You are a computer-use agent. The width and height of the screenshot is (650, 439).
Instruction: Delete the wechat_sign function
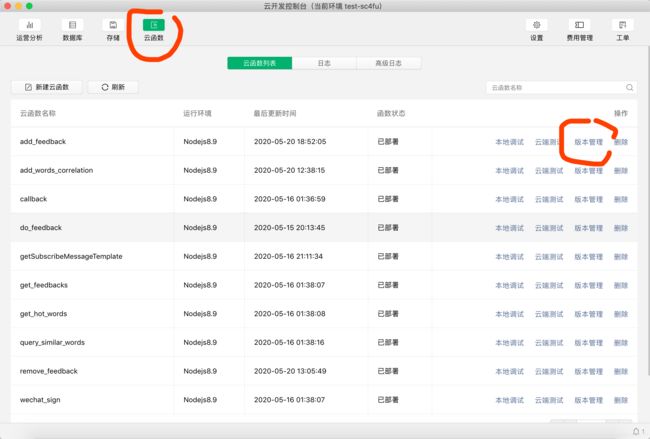(x=621, y=400)
